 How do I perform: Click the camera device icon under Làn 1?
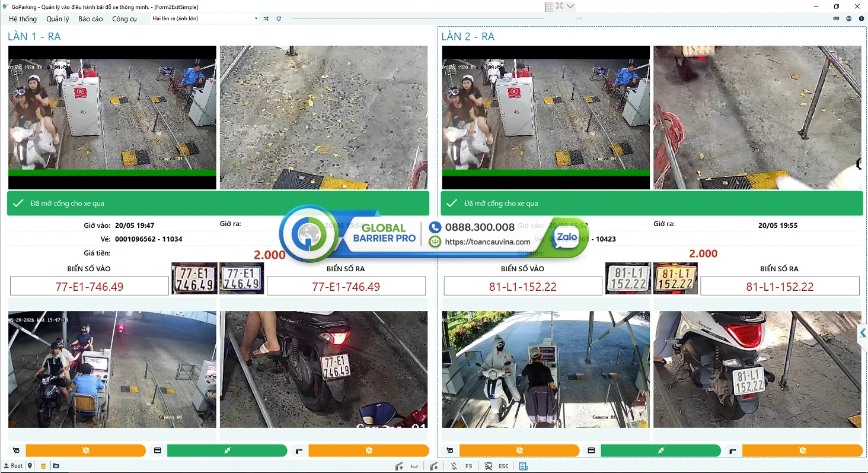click(16, 450)
